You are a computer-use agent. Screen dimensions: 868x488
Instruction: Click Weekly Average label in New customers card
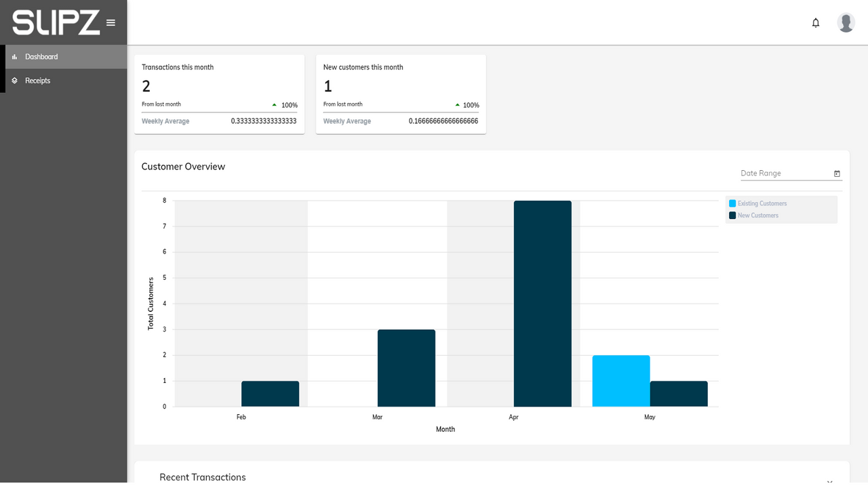[x=347, y=121]
